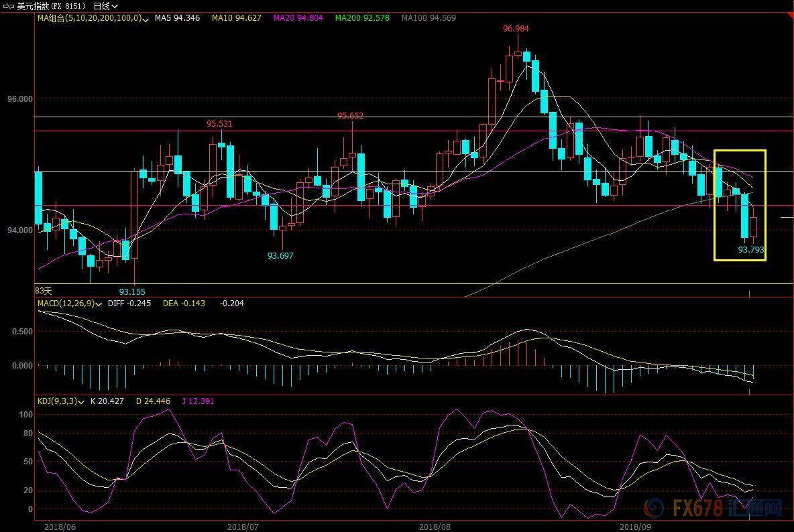This screenshot has width=794, height=532.
Task: Select the 2018/09 date marker
Action: (636, 527)
